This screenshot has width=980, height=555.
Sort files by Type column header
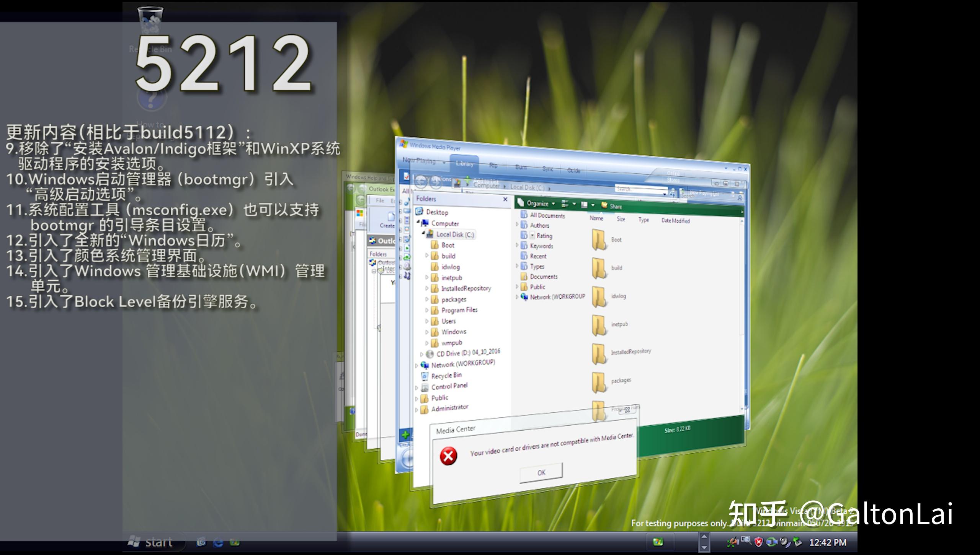point(644,220)
